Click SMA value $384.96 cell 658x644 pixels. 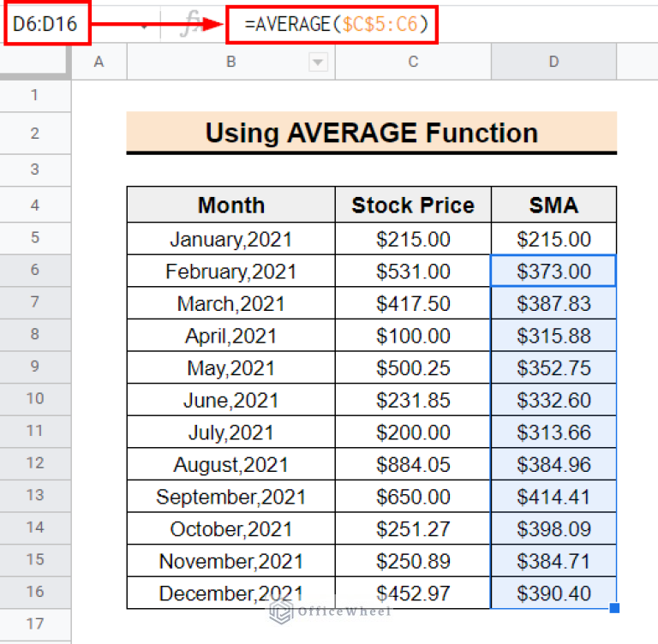553,464
